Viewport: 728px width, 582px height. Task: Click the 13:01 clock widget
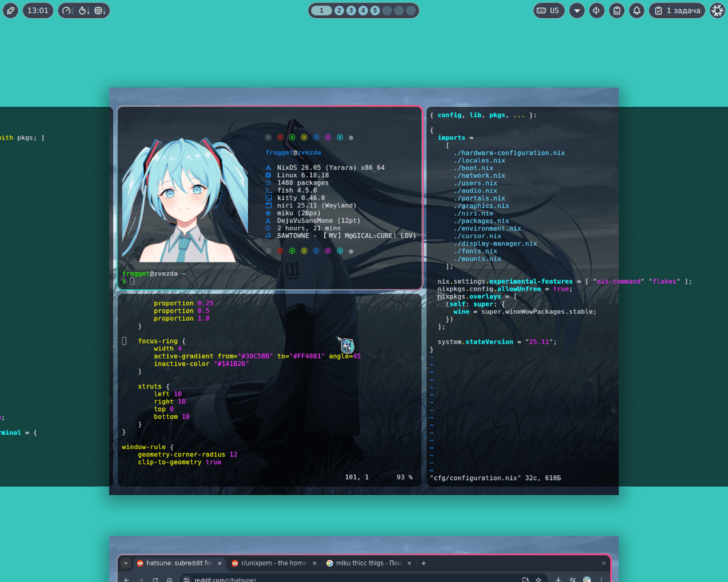click(x=38, y=10)
